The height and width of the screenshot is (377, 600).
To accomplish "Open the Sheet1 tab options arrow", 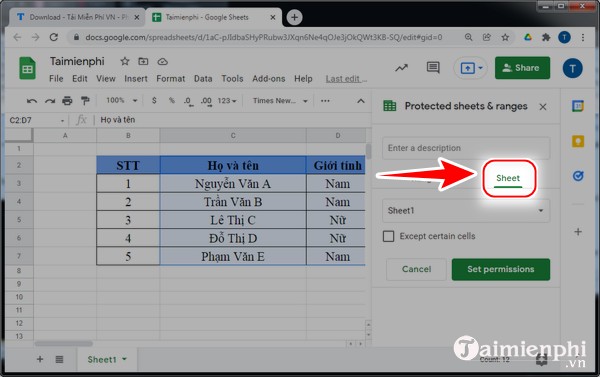I will click(124, 359).
